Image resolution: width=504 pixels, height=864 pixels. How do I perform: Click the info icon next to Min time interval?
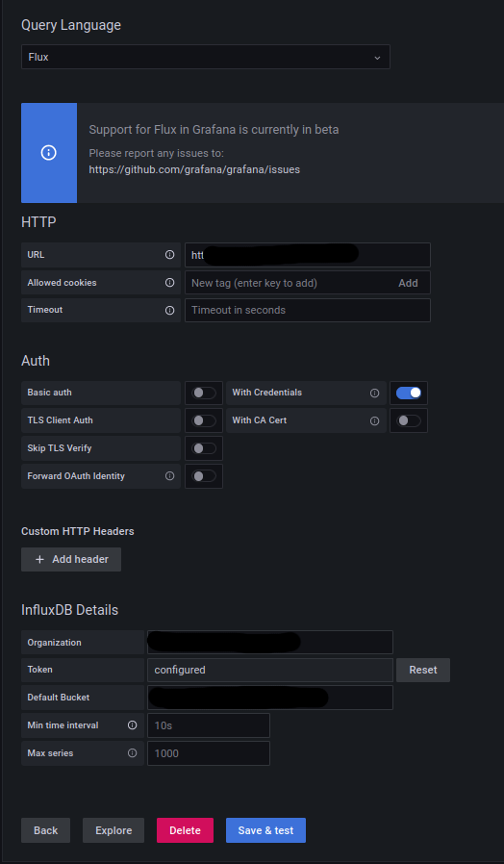point(132,725)
